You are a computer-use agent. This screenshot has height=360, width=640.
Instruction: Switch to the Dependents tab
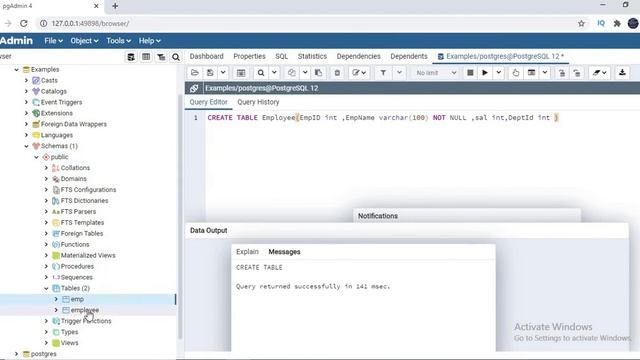pos(409,56)
